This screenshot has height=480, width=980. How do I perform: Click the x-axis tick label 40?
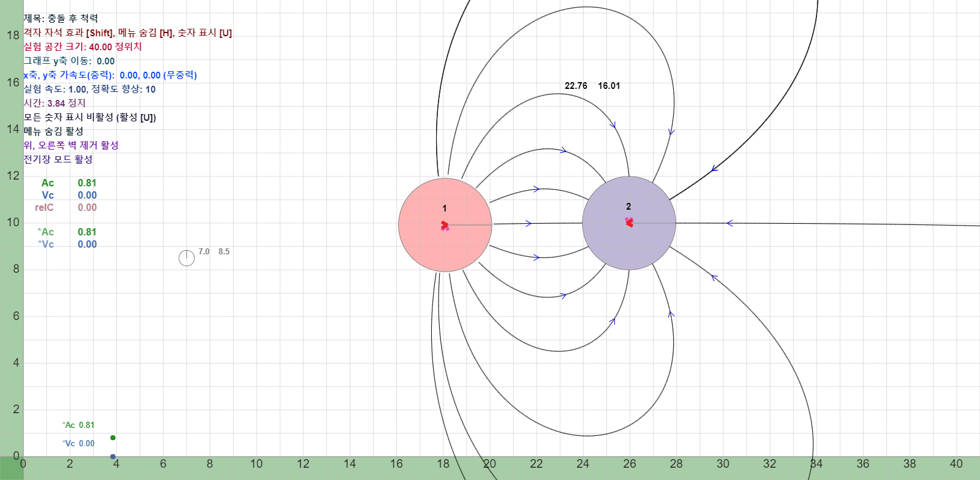956,463
